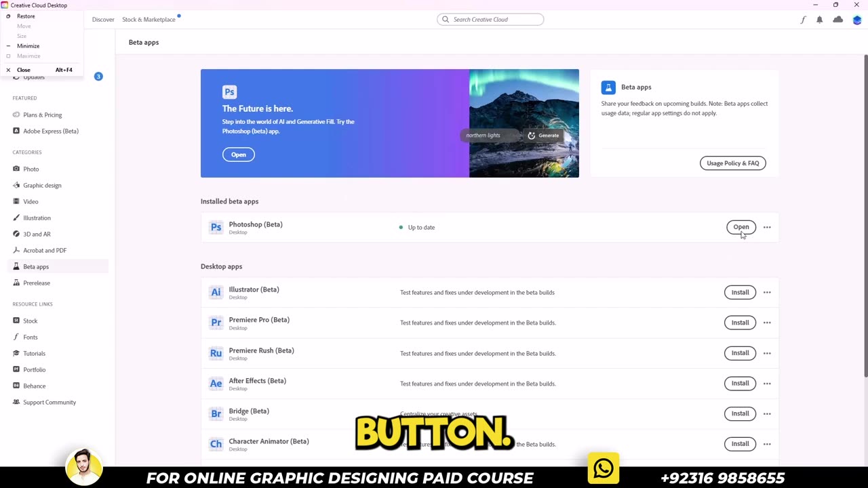Screen dimensions: 868x488
Task: Click the northern lights banner image
Action: (524, 123)
